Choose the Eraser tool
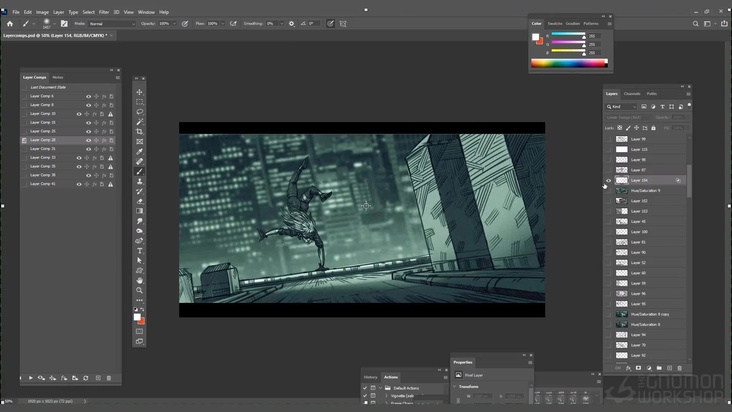Screen dimensions: 732x412 pos(140,201)
